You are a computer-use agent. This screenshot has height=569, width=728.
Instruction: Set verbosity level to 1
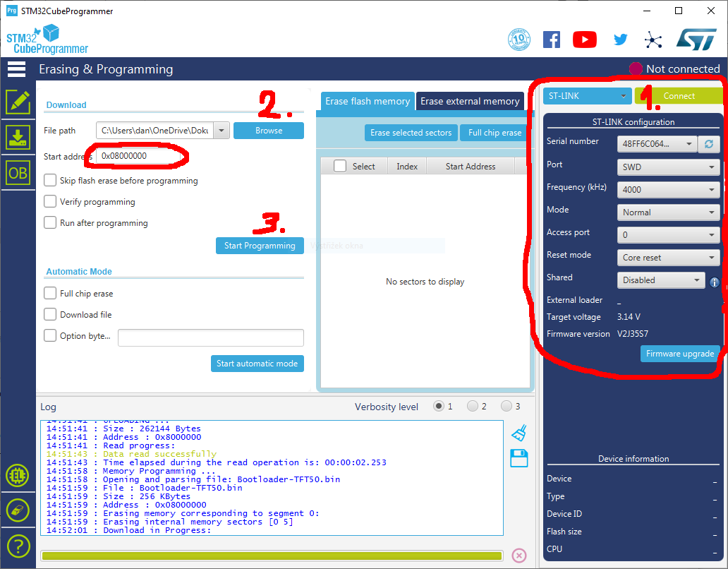pyautogui.click(x=438, y=407)
